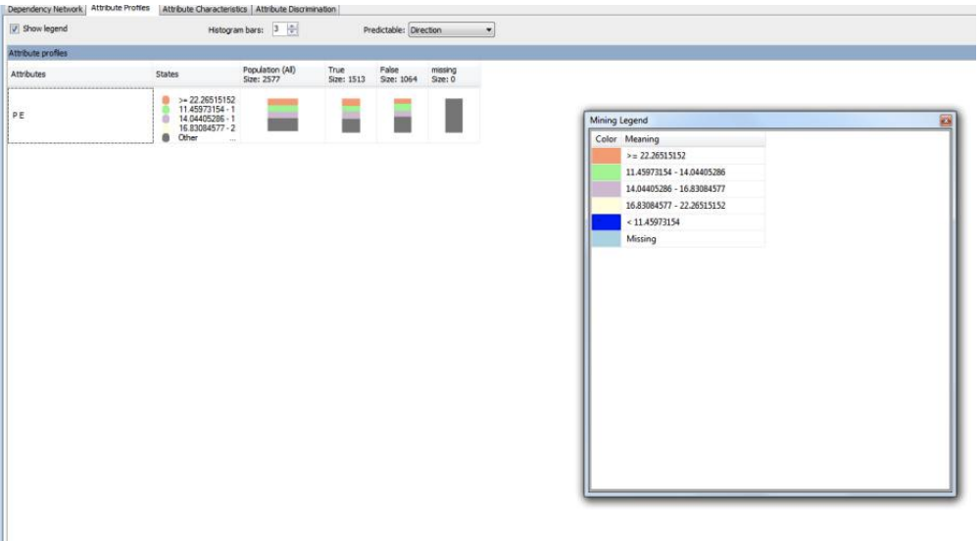Toggle the Show legend checkbox
Viewport: 980px width, 541px height.
tap(15, 29)
